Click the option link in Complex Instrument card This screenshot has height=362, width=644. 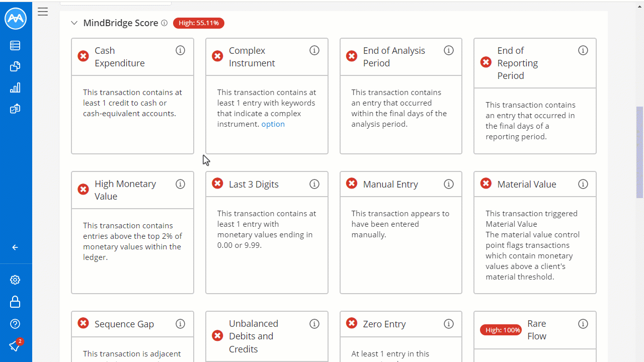(x=273, y=124)
